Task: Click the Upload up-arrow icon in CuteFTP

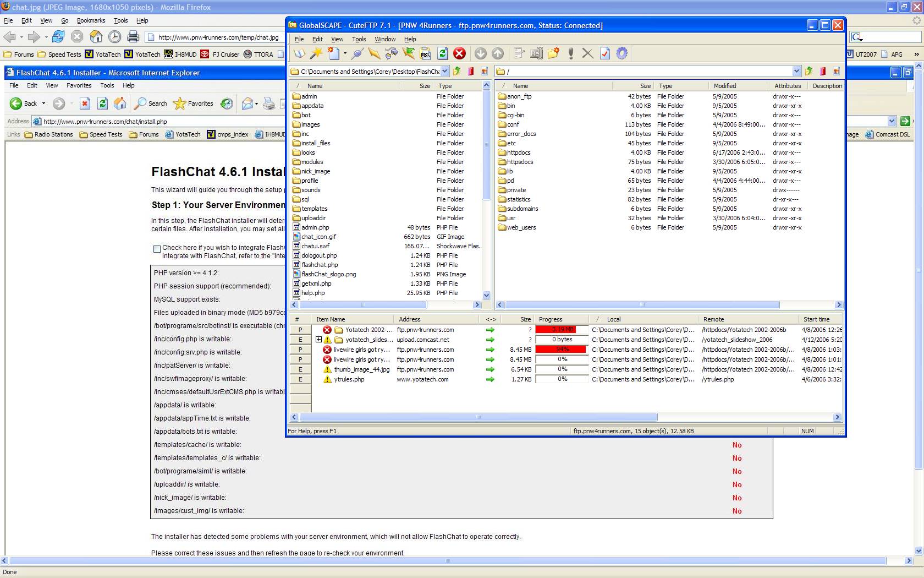Action: (498, 53)
